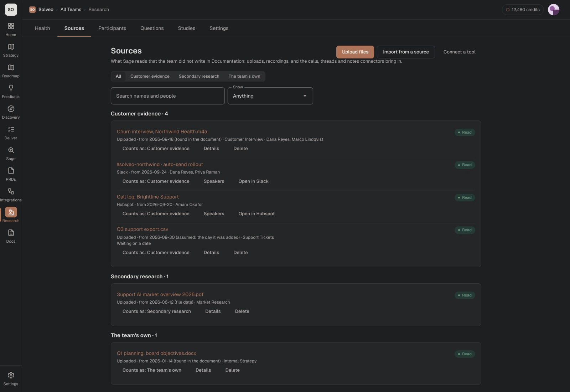Go to Roadmap in the sidebar

(x=11, y=71)
